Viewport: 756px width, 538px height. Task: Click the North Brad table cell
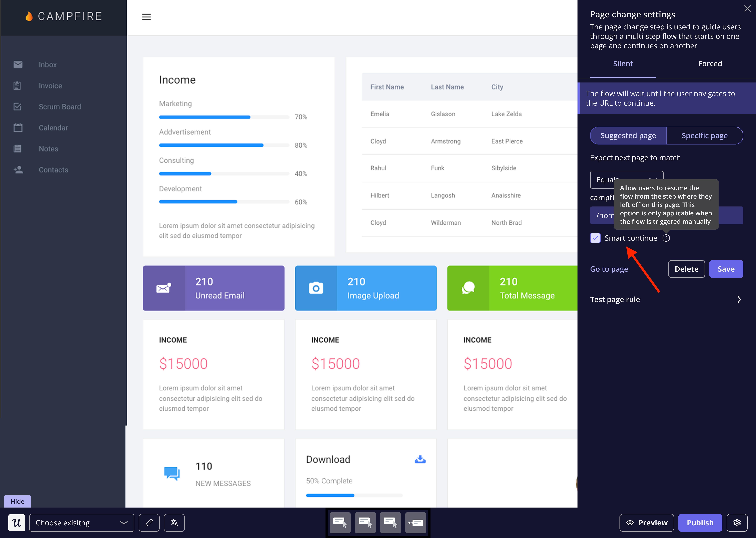pos(506,223)
